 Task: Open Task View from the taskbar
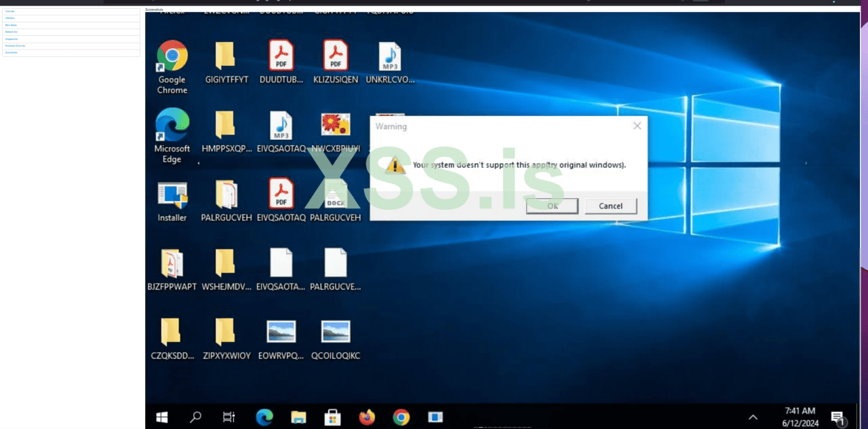(229, 417)
